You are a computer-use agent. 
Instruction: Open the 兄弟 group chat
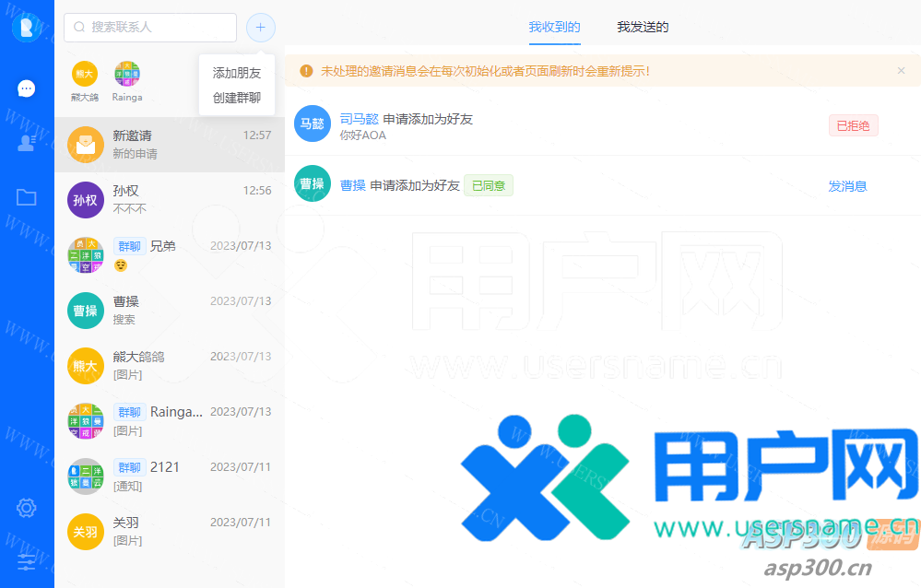tap(170, 254)
